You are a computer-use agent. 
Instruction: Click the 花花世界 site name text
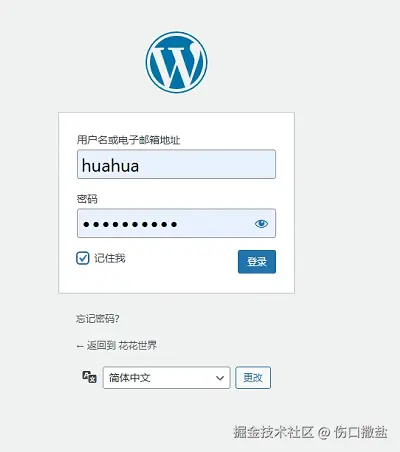pos(138,346)
